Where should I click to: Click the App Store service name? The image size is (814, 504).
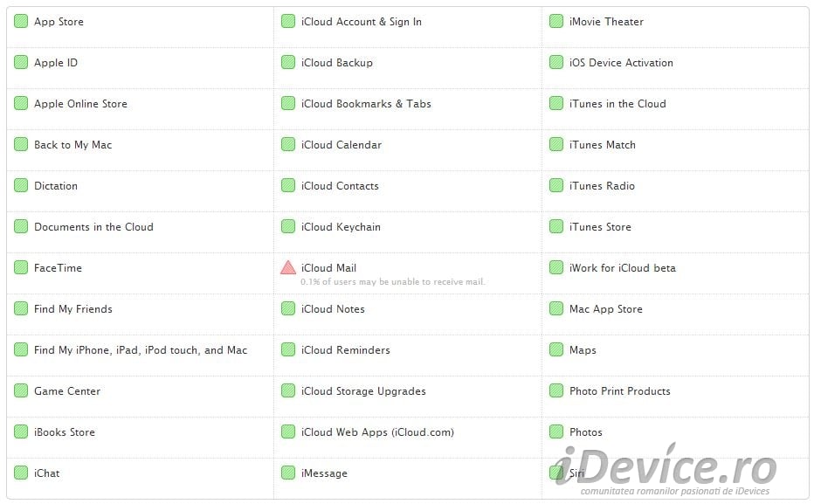coord(59,22)
